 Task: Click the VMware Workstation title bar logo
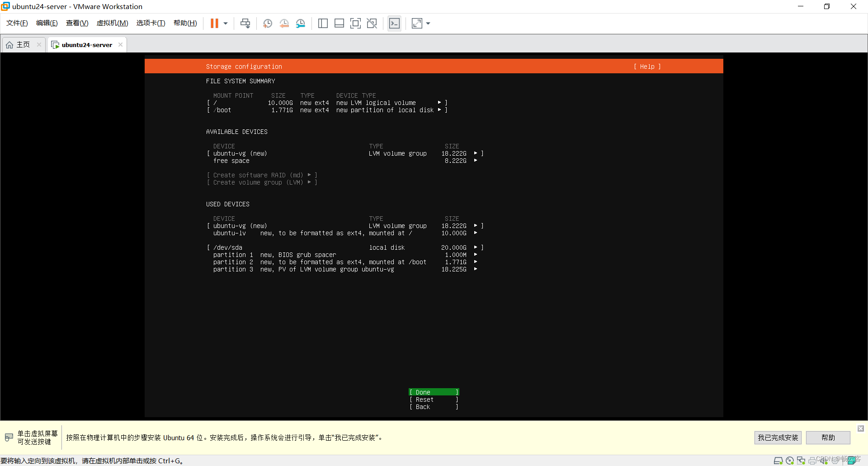click(5, 6)
